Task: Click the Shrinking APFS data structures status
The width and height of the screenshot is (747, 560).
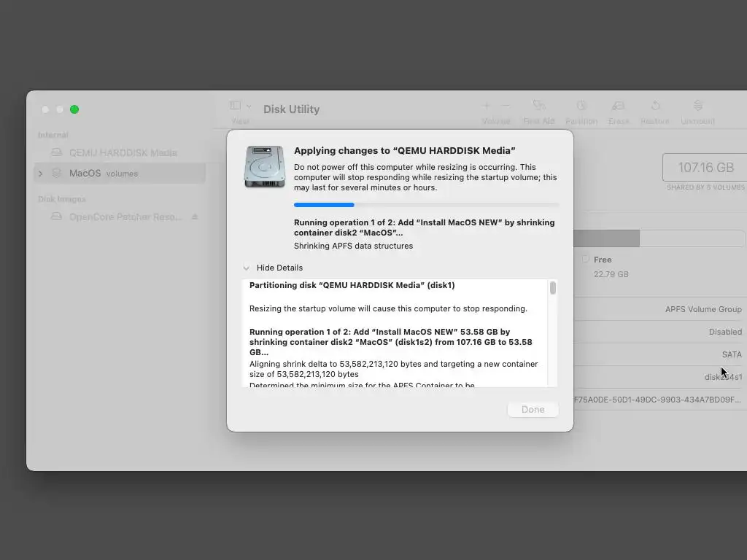Action: pyautogui.click(x=354, y=246)
